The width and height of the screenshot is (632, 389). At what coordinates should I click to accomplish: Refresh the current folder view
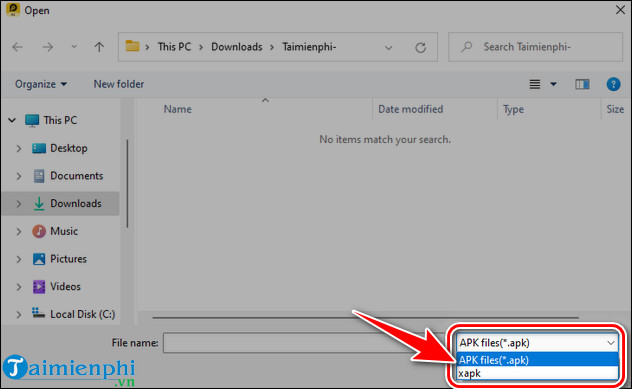pyautogui.click(x=420, y=48)
